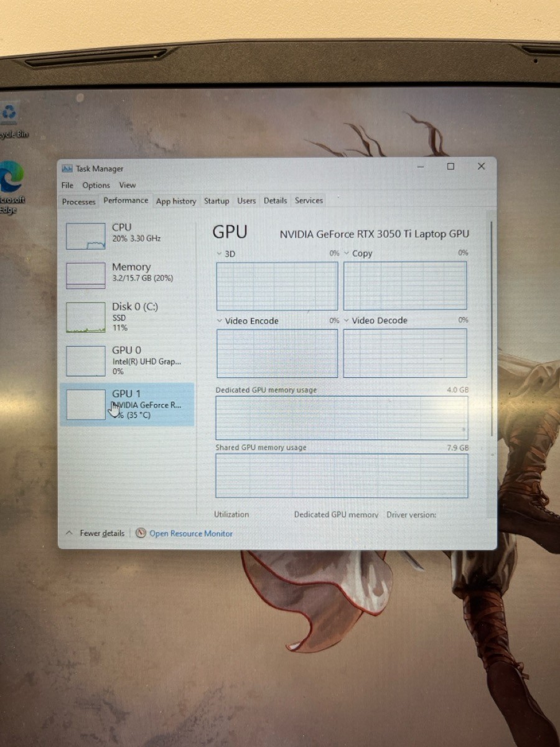560x747 pixels.
Task: Click the Video Encode usage graph
Action: click(x=277, y=353)
